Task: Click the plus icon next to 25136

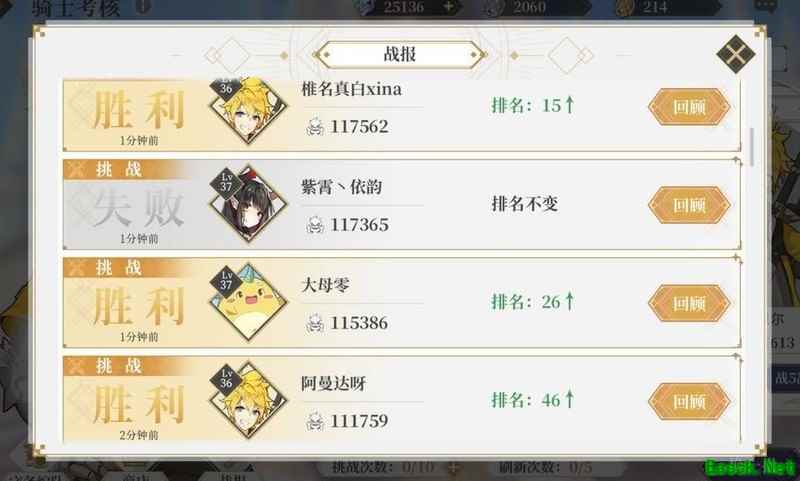Action: tap(448, 7)
